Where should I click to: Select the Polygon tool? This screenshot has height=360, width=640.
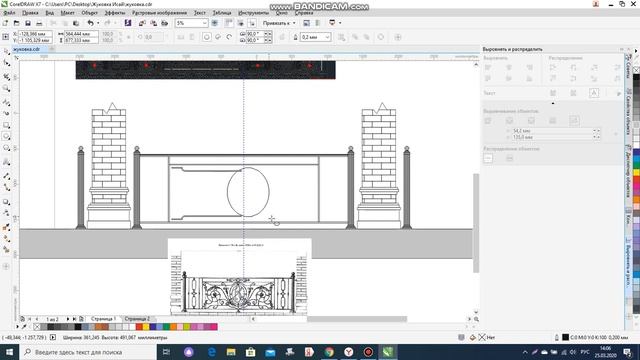click(x=6, y=148)
